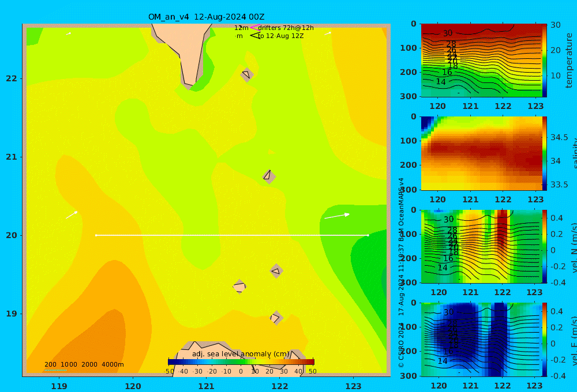Click the 'vel. N (m/s)' axis title
Screen dimensions: 577x392
[574, 247]
